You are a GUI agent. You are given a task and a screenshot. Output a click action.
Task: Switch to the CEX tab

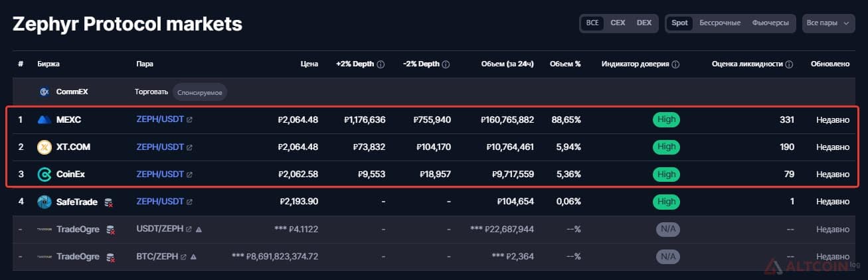tap(618, 23)
